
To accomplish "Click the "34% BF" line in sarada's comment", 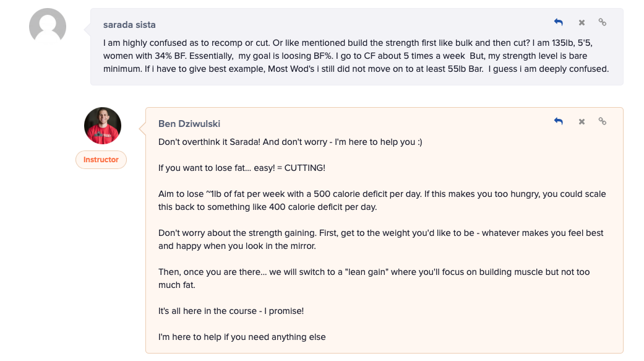I will [345, 56].
